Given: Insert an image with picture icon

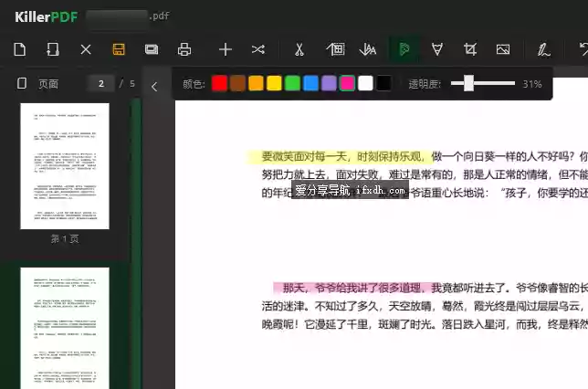Looking at the screenshot, I should pos(503,49).
